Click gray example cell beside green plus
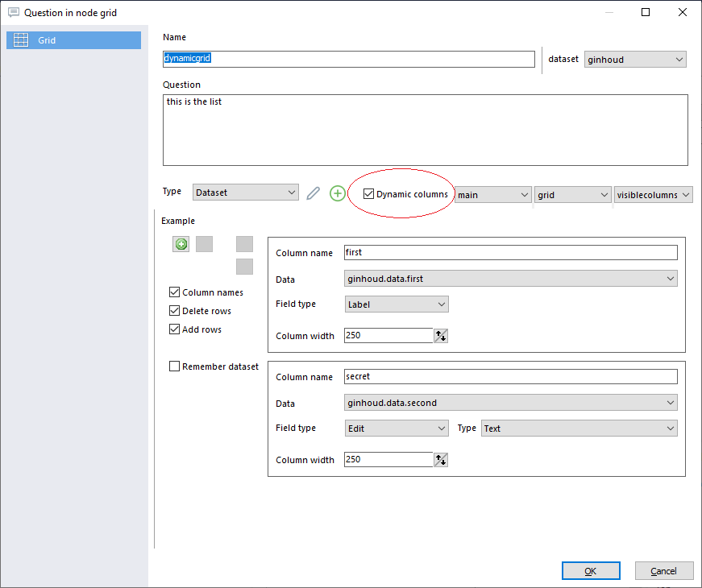The height and width of the screenshot is (588, 702). click(204, 244)
